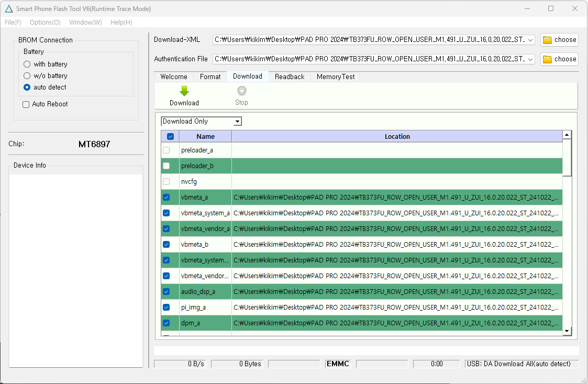Click the '0:00' elapsed time field
The image size is (588, 384).
(437, 364)
